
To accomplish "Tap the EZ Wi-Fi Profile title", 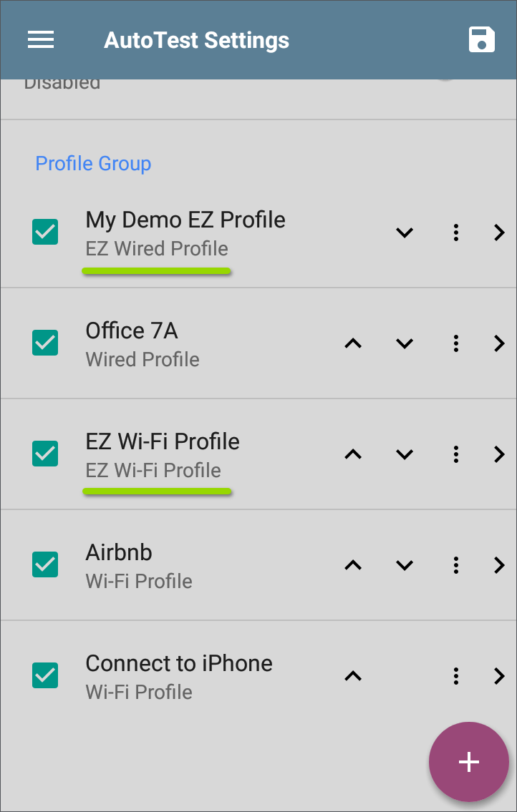I will 163,441.
